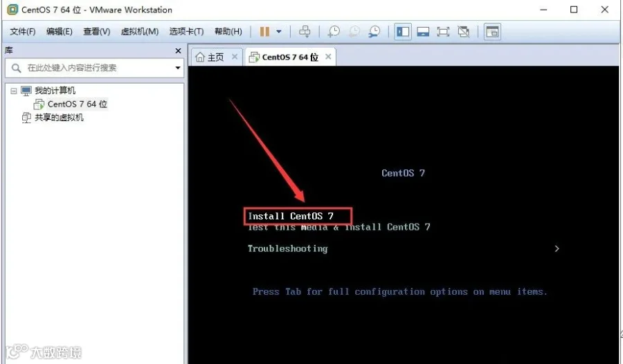623x364 pixels.
Task: Toggle the thumbnail bar view
Action: pyautogui.click(x=423, y=31)
